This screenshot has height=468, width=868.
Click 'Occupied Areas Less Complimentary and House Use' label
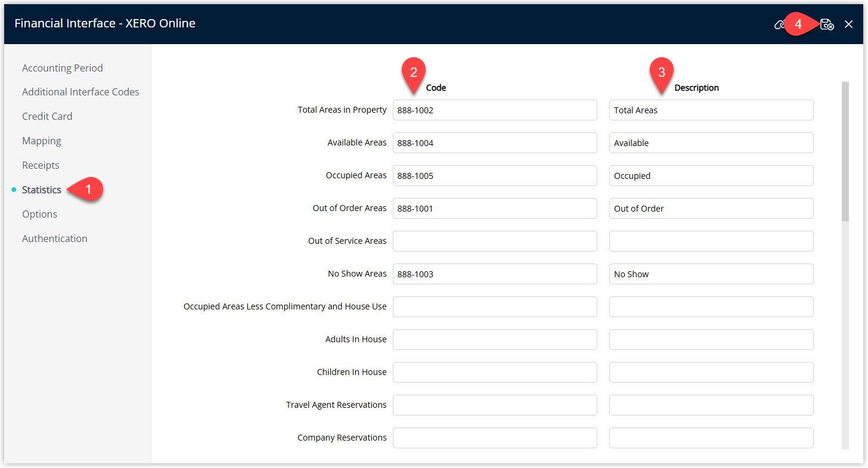(285, 306)
